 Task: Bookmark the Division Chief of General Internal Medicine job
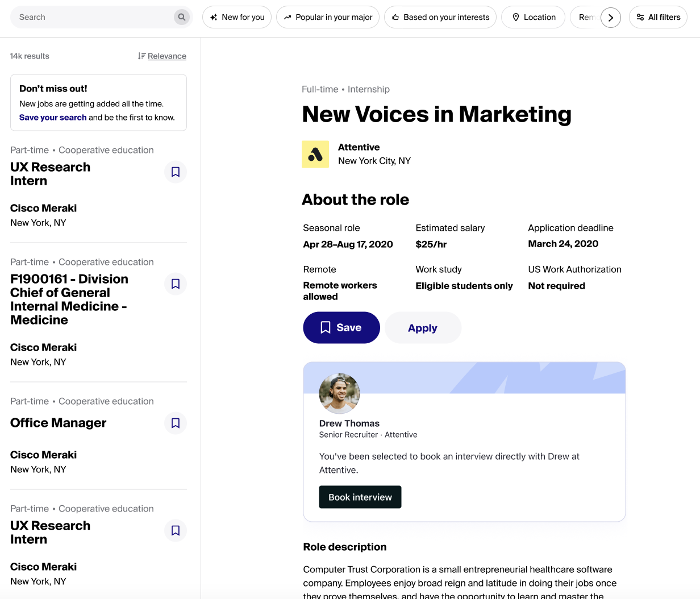tap(176, 284)
